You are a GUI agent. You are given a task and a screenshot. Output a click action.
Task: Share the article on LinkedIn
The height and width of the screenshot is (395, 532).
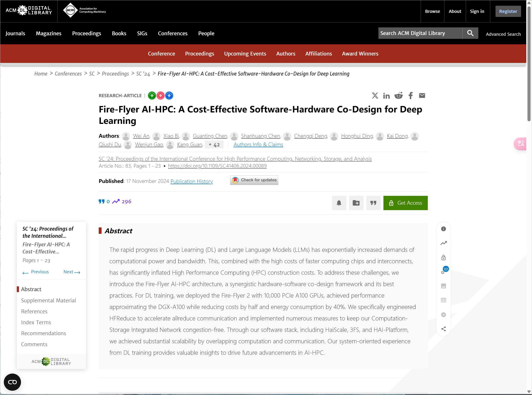click(386, 96)
